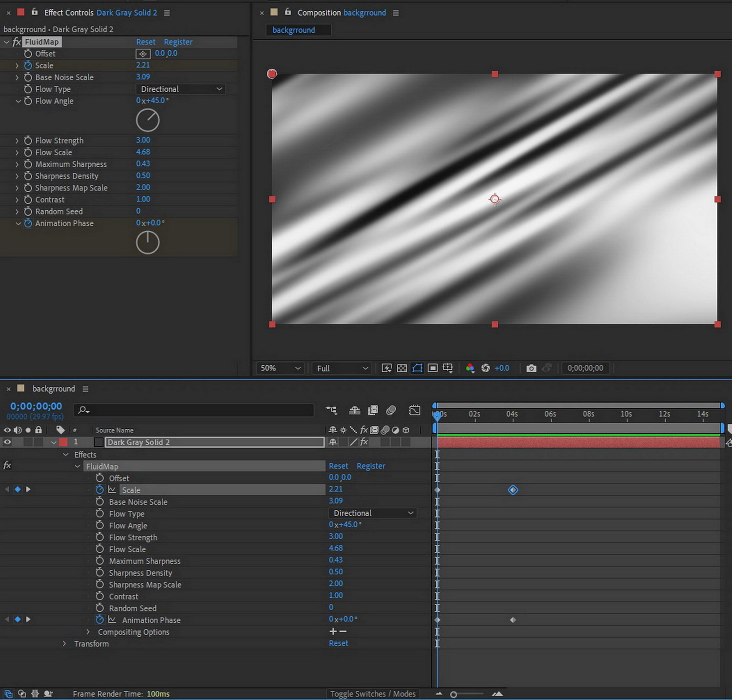Open the Composition panel menu
732x700 pixels.
(x=396, y=13)
